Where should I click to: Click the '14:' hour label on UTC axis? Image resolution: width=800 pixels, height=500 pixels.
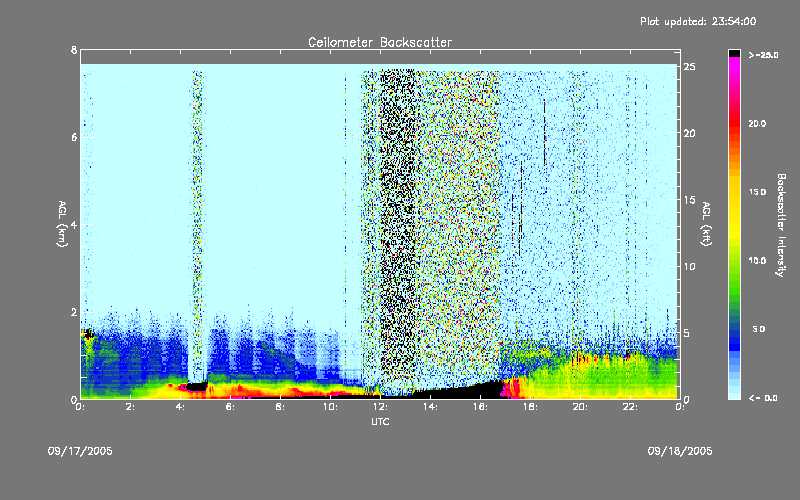coord(431,407)
